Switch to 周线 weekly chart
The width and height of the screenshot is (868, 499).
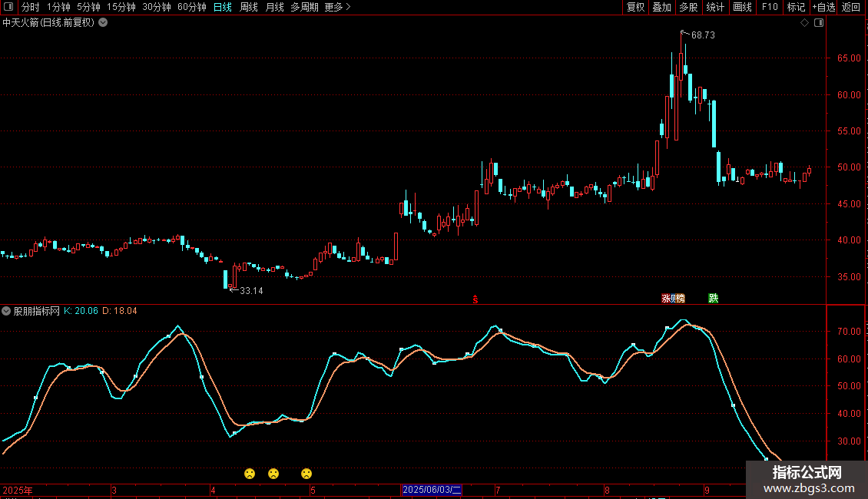pyautogui.click(x=249, y=7)
